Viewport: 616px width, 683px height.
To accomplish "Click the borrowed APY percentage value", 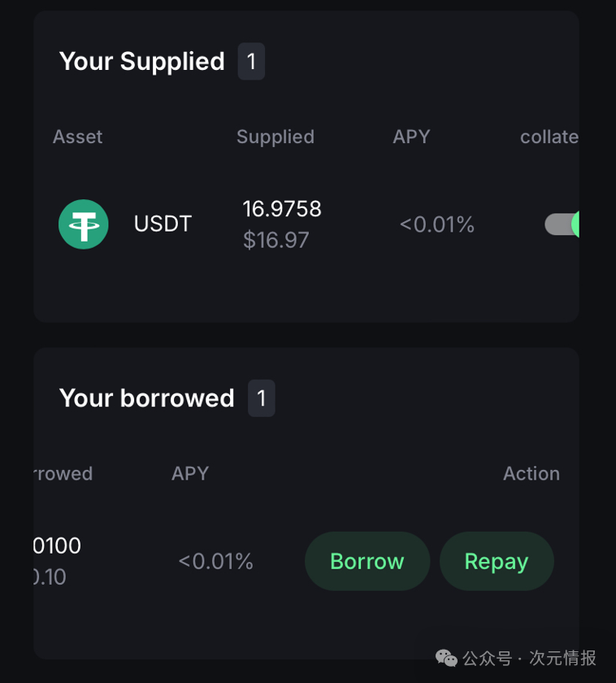I will [215, 561].
